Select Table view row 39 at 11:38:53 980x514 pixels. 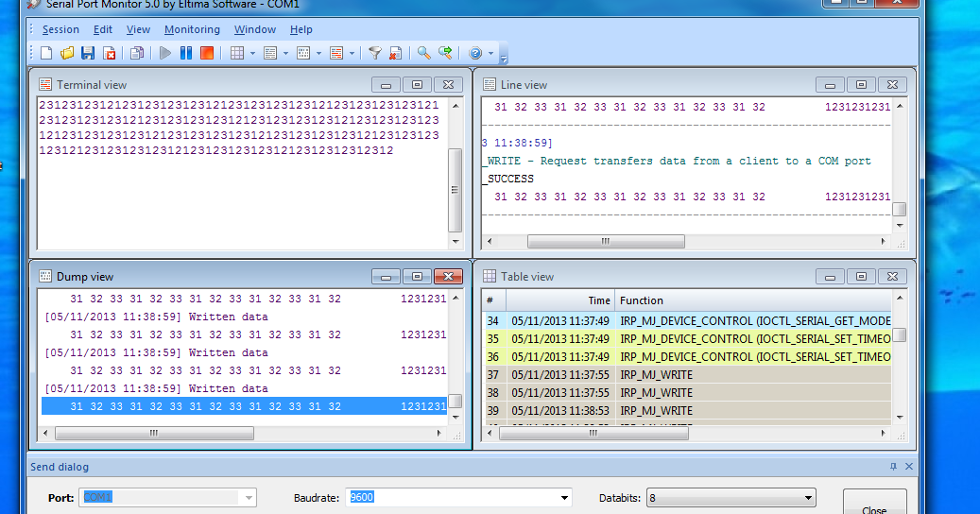pos(687,411)
